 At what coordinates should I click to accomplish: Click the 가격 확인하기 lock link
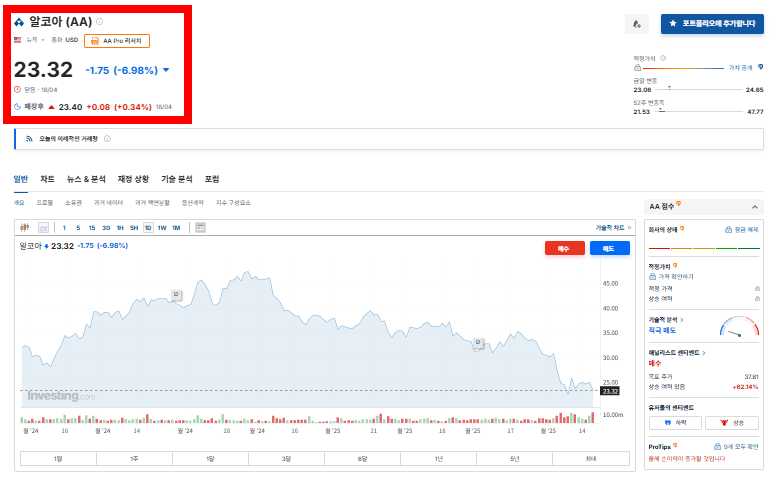671,276
